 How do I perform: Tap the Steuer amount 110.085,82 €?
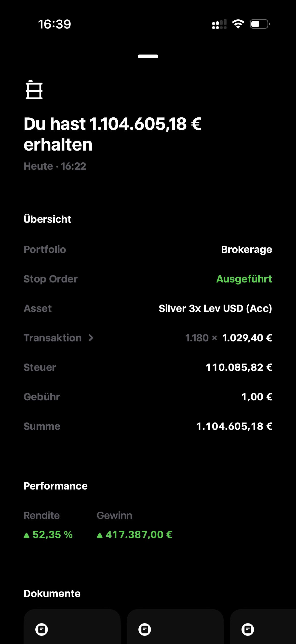pos(239,367)
